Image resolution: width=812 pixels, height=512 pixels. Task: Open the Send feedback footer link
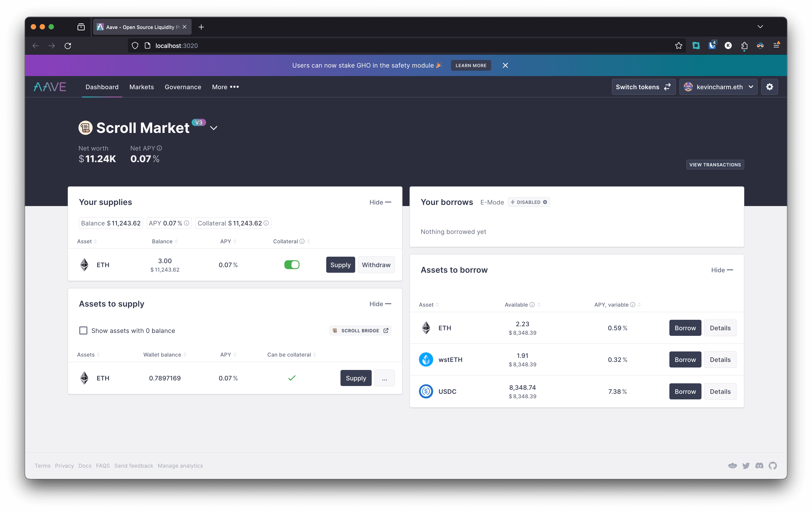tap(133, 466)
